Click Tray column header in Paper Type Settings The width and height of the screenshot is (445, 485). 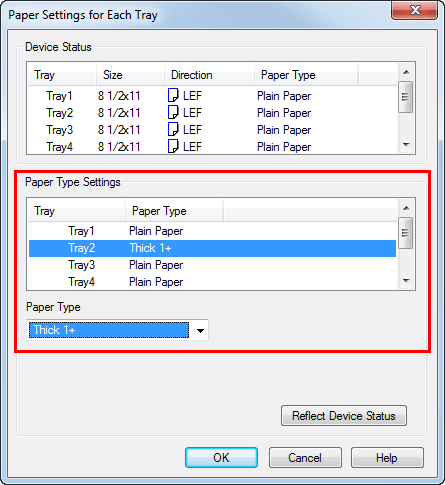pos(77,211)
